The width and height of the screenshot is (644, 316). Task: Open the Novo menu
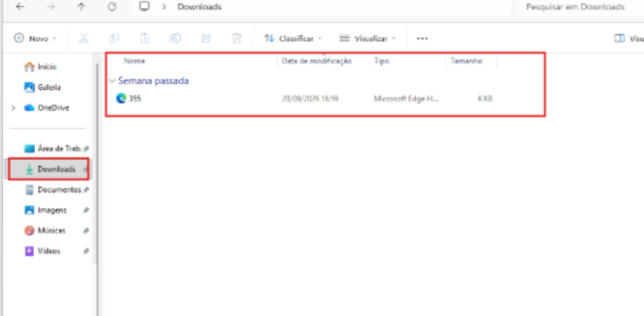click(35, 38)
